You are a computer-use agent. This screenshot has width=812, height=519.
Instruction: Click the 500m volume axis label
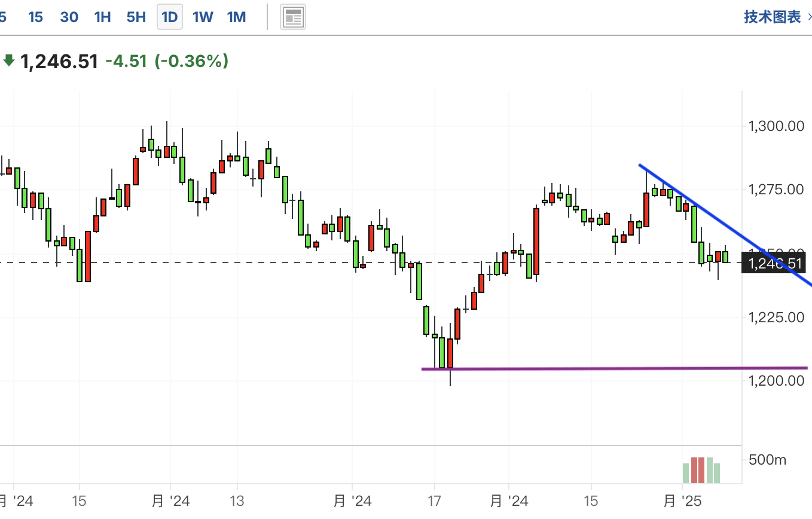(x=768, y=460)
